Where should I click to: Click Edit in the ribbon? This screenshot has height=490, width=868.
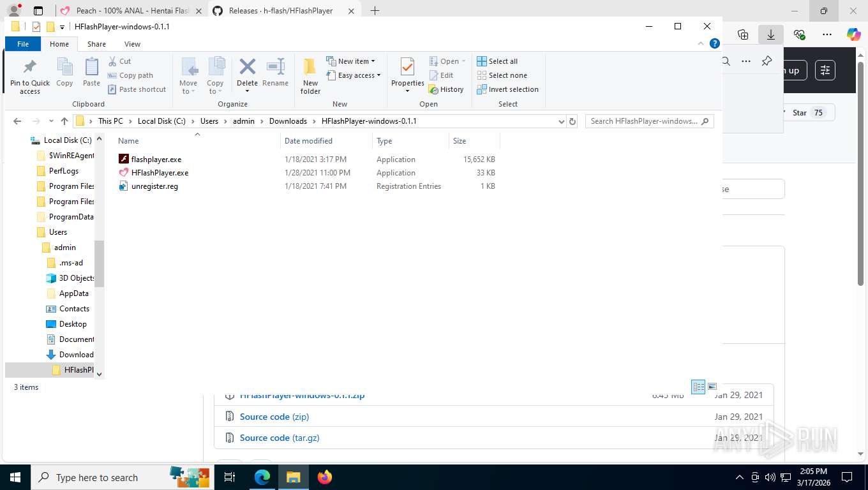[x=441, y=75]
